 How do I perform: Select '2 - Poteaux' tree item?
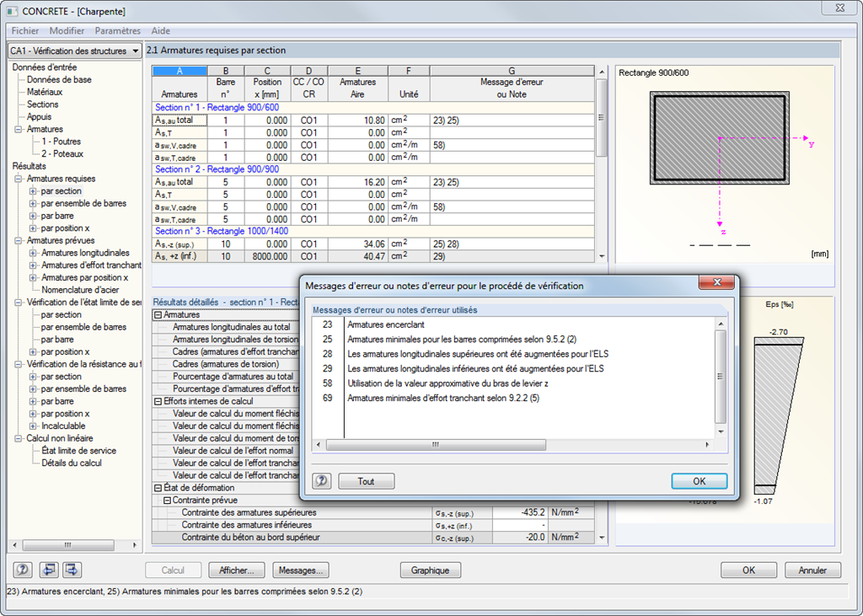[x=62, y=154]
